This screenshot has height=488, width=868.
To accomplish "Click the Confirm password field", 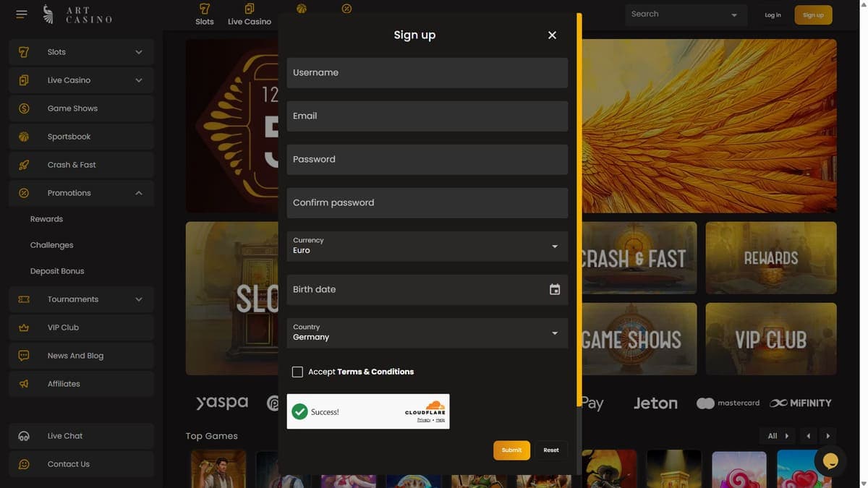I will click(427, 203).
